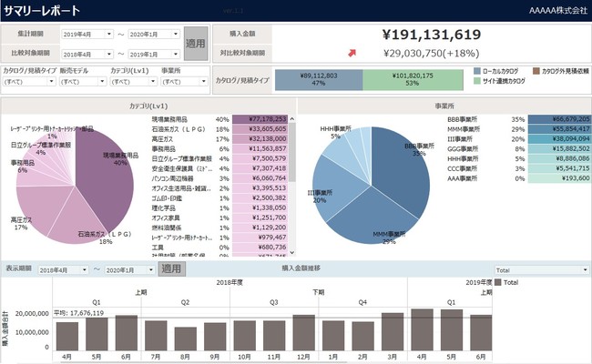
Task: Select the 日立グループ標準作業服 list row
Action: pos(219,158)
